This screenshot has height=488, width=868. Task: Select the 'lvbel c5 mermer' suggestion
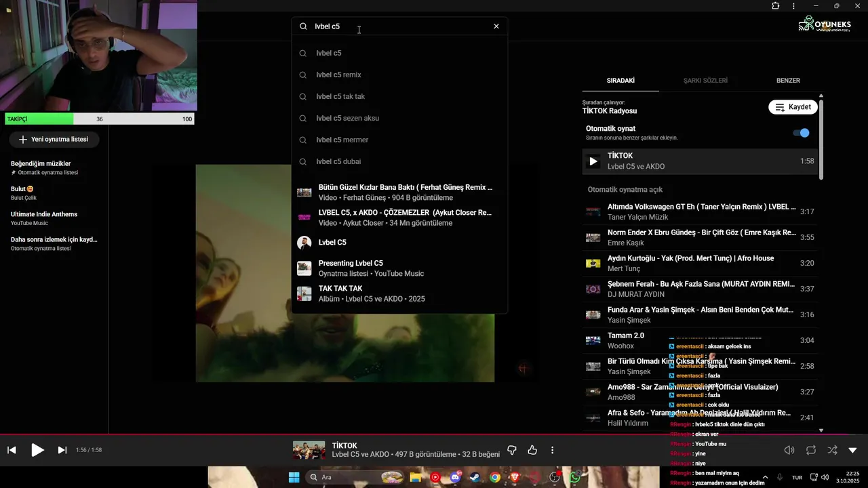click(399, 140)
